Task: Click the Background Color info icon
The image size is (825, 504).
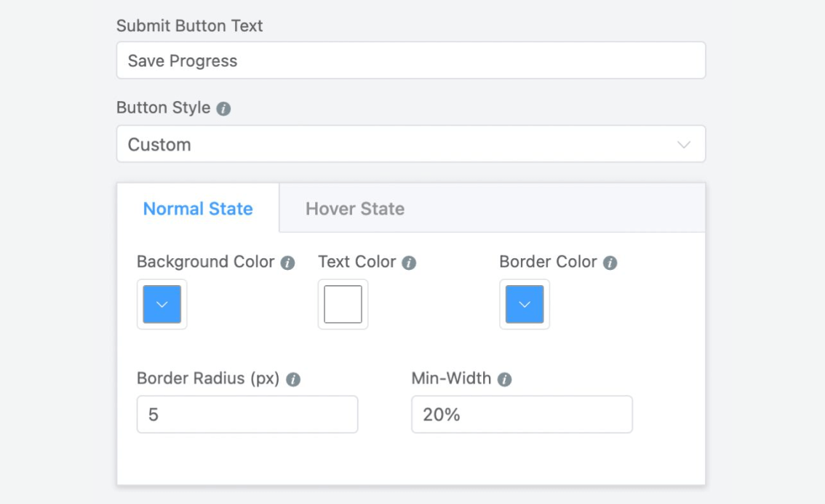Action: tap(288, 263)
